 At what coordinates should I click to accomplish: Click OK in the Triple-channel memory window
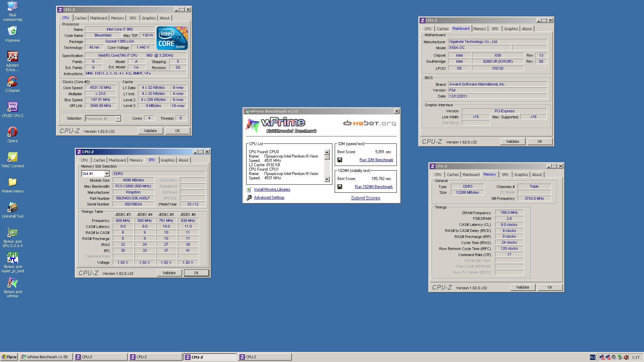[x=550, y=287]
